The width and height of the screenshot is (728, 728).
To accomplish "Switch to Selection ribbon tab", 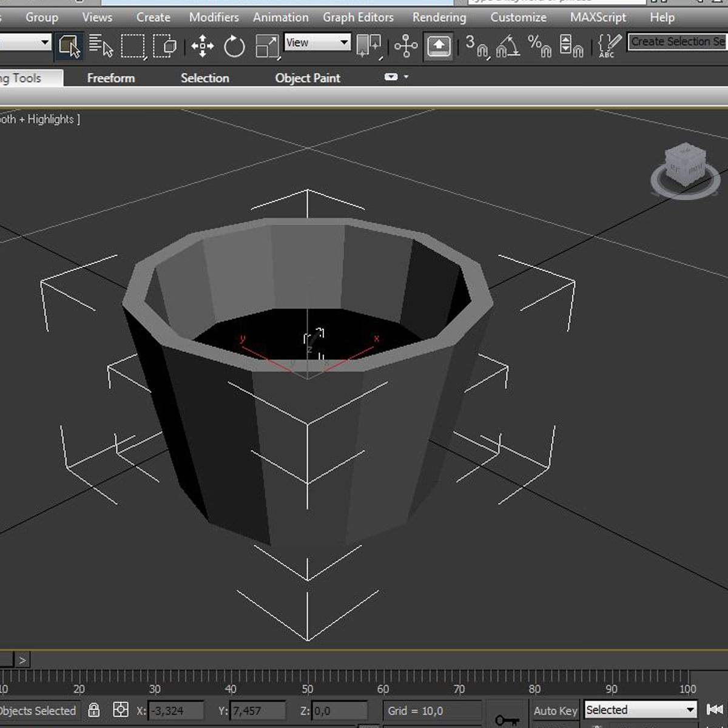I will [x=205, y=78].
